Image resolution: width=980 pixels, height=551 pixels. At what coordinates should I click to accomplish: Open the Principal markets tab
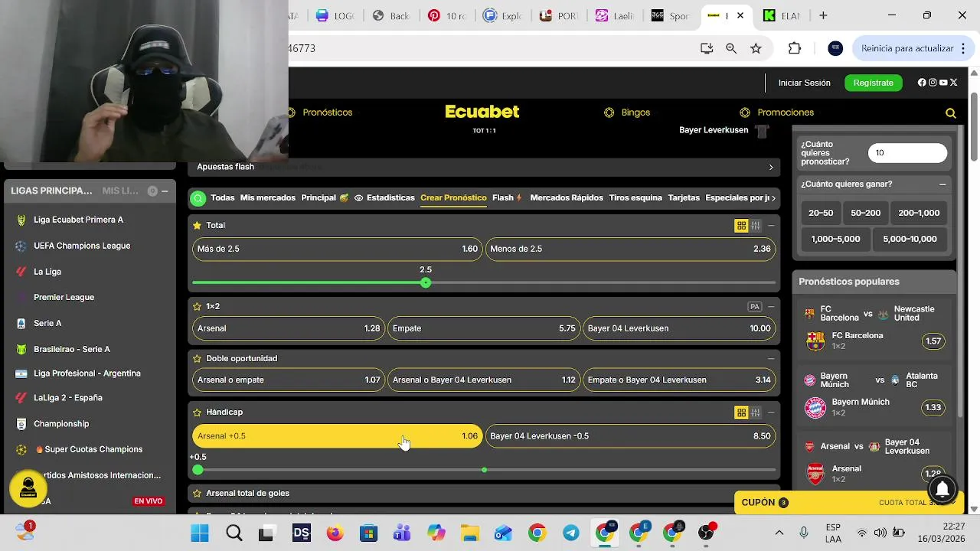click(325, 197)
